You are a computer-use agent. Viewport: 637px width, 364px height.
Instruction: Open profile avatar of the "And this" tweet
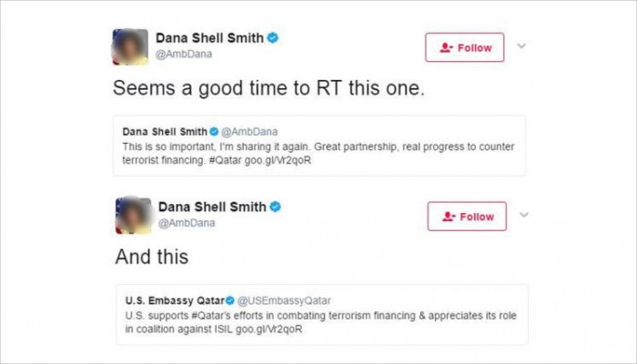(x=134, y=216)
